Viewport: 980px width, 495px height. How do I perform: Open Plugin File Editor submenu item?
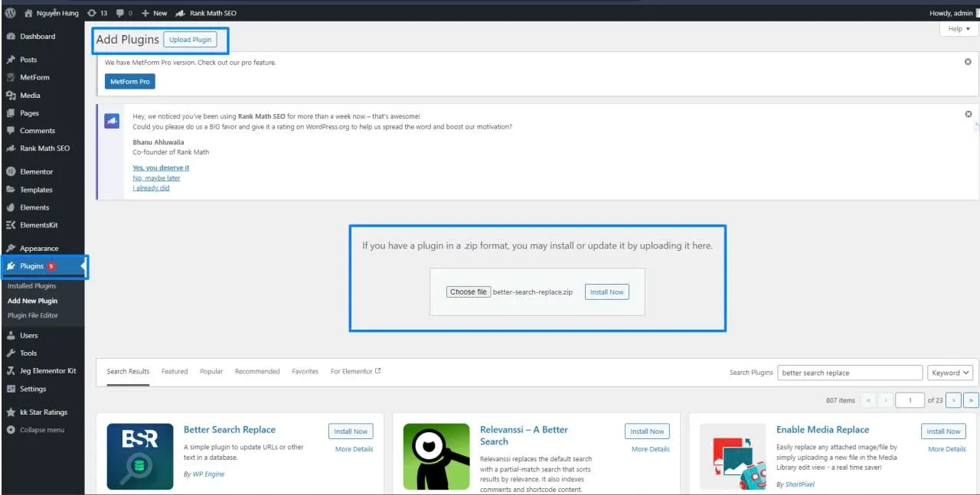(33, 315)
